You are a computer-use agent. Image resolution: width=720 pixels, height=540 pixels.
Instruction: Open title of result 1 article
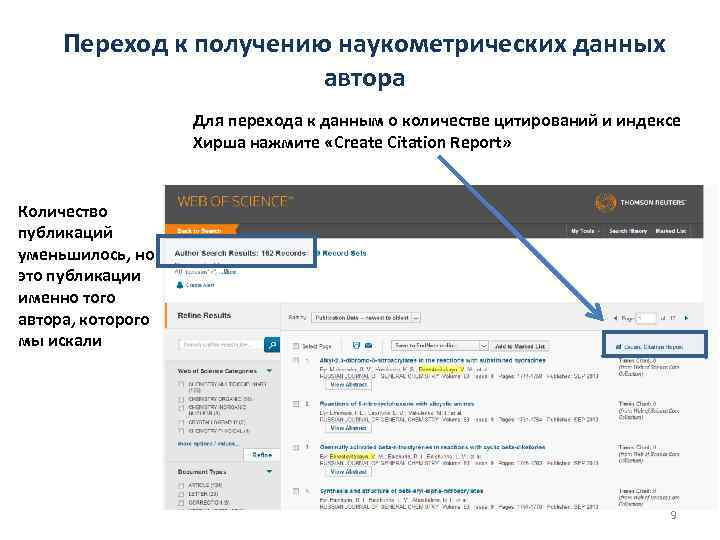click(433, 360)
